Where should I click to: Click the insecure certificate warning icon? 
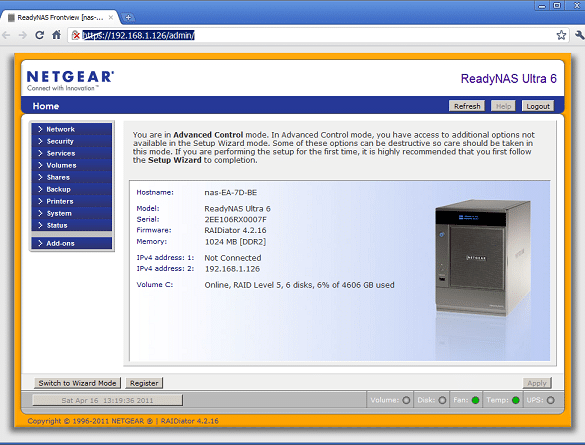pos(76,35)
